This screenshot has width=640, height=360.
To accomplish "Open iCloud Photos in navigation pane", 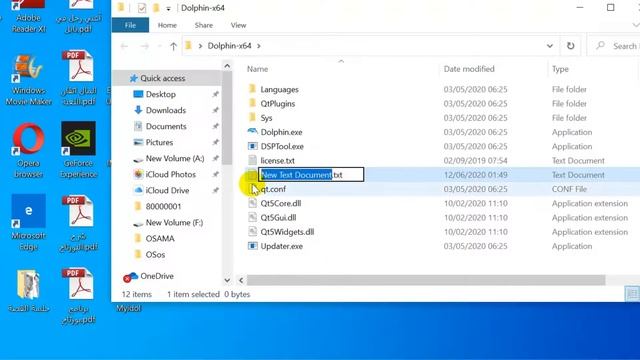I will [x=171, y=174].
